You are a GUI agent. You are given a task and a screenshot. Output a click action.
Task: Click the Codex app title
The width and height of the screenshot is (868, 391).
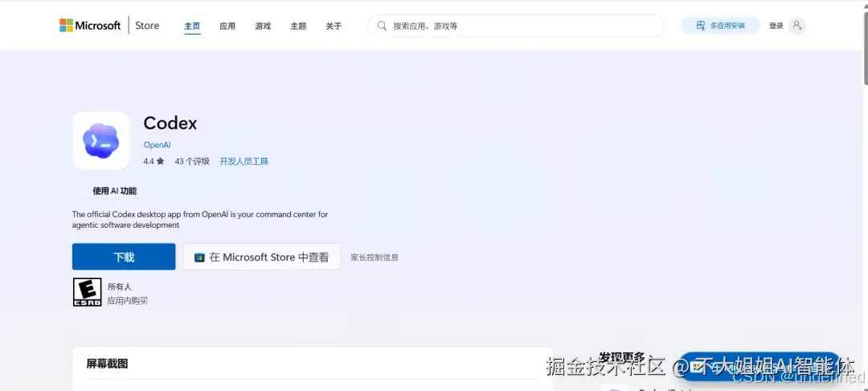pyautogui.click(x=170, y=123)
